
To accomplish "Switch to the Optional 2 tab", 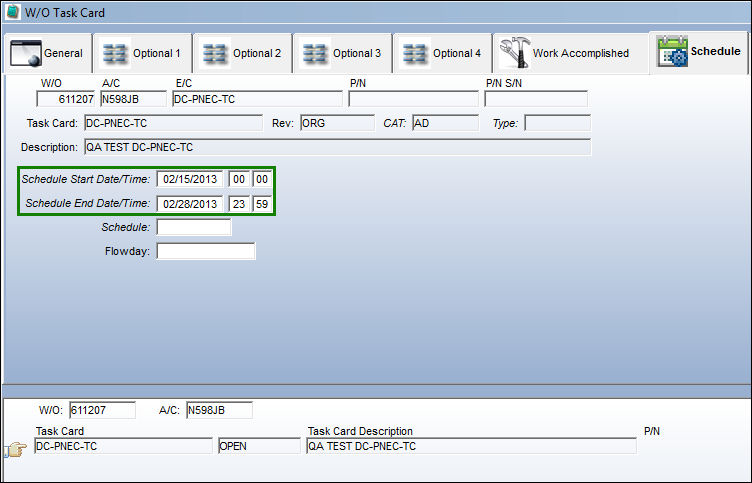I will coord(243,53).
